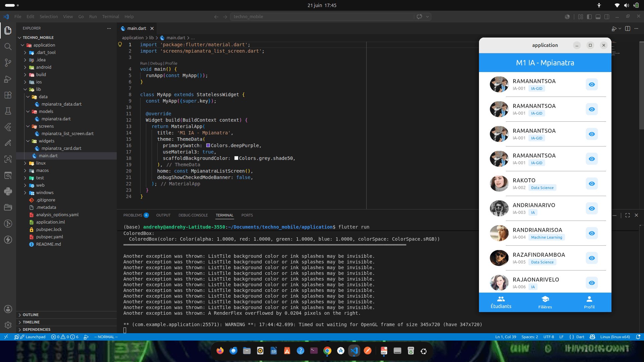Click the eye icon for RAZAFINDRAMBOA
Viewport: 644px width, 362px height.
coord(592,258)
